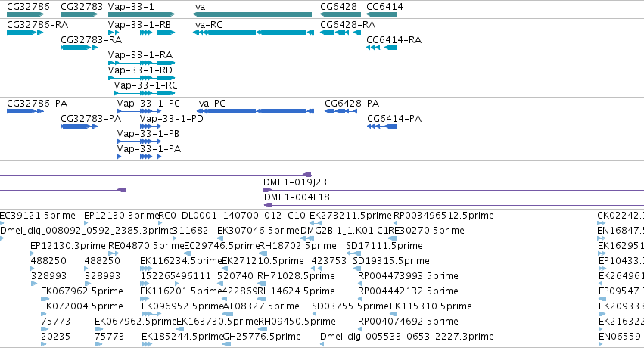Image resolution: width=644 pixels, height=348 pixels.
Task: Open the Vap-33-1-PC protein feature
Action: click(139, 111)
